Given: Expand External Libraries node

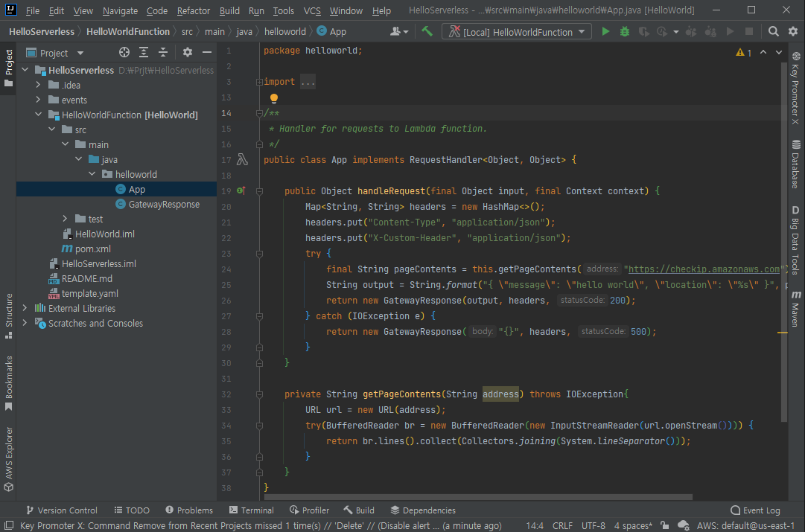Looking at the screenshot, I should 25,308.
